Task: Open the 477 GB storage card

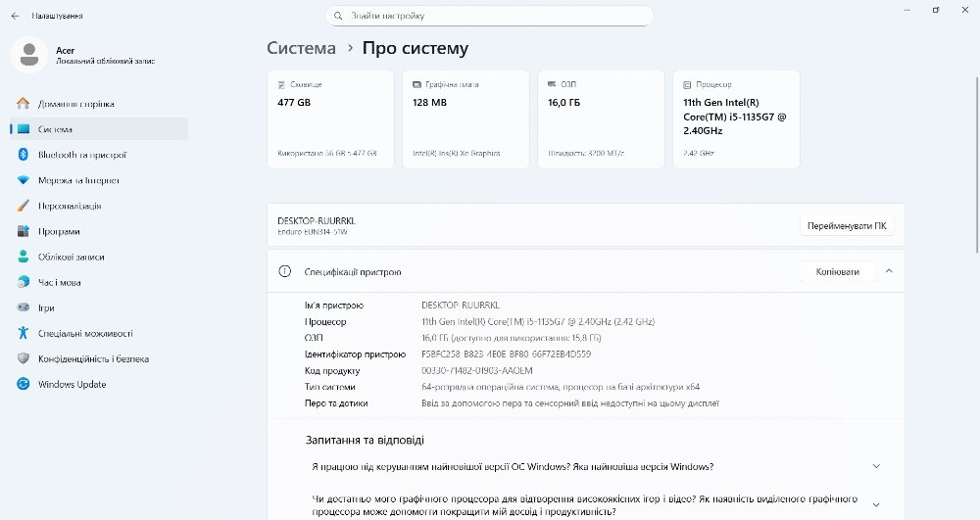Action: [330, 119]
